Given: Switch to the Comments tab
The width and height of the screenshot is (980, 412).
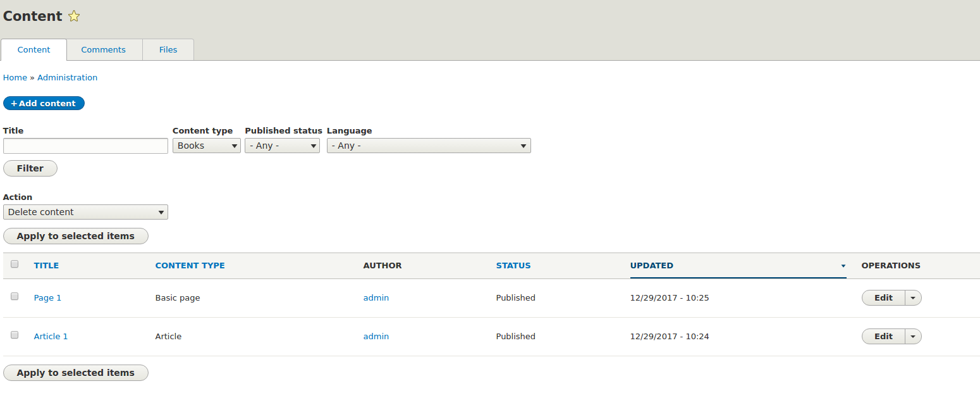Looking at the screenshot, I should (x=104, y=50).
